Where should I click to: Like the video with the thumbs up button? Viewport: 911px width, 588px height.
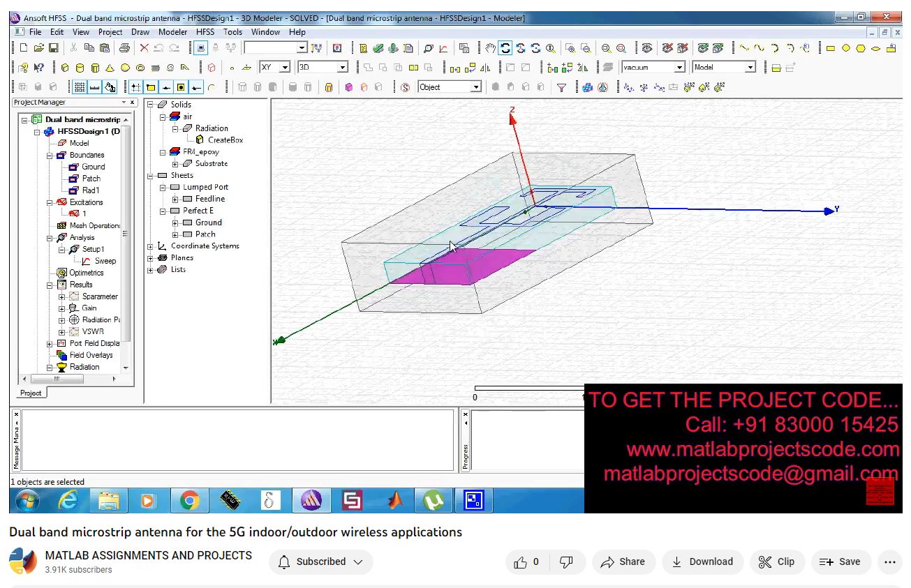point(528,561)
